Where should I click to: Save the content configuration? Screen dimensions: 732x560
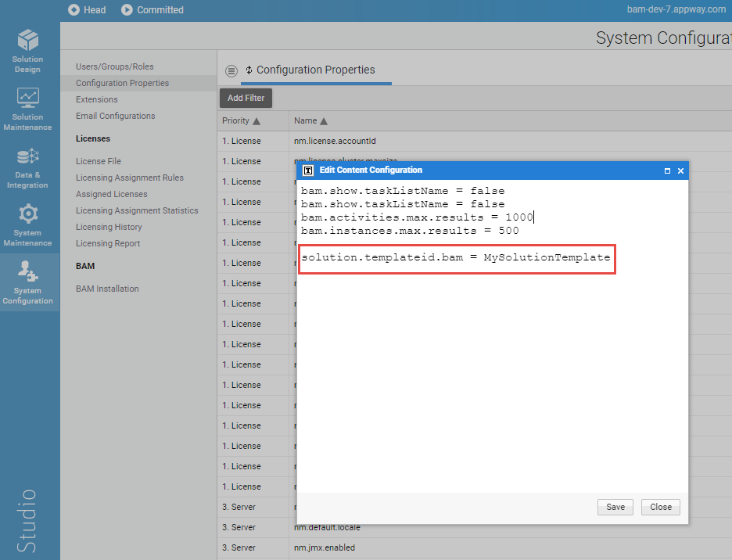pyautogui.click(x=615, y=508)
